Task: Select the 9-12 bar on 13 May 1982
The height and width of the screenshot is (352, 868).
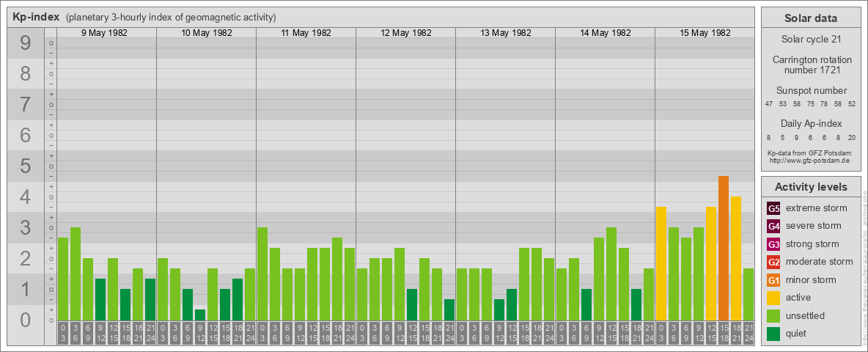Action: [499, 309]
